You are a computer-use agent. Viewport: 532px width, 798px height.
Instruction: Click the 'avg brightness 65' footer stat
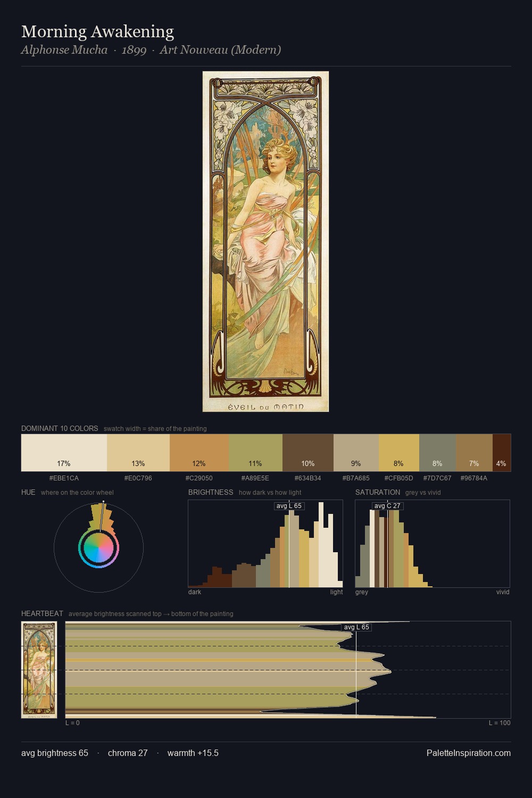[x=55, y=753]
